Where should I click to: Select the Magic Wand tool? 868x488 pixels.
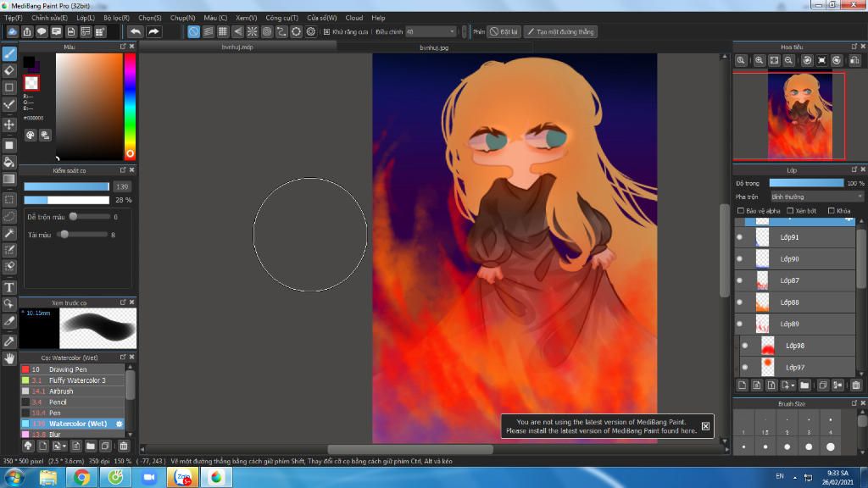pyautogui.click(x=9, y=234)
